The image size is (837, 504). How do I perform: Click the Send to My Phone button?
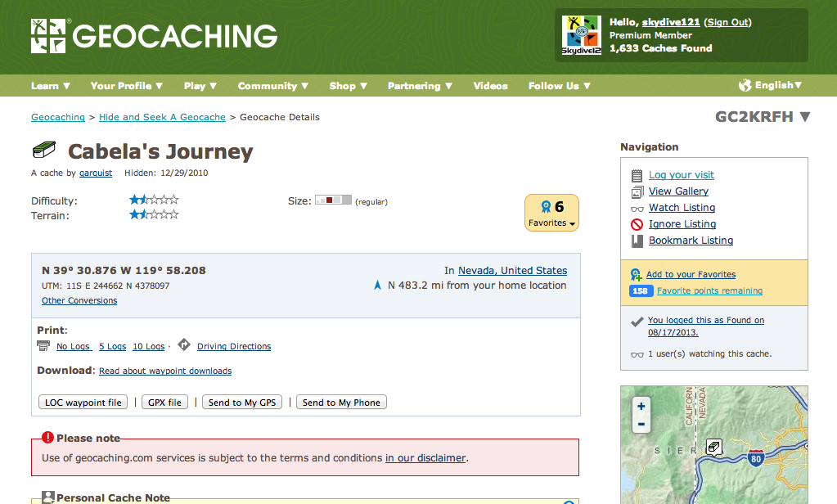[x=341, y=402]
